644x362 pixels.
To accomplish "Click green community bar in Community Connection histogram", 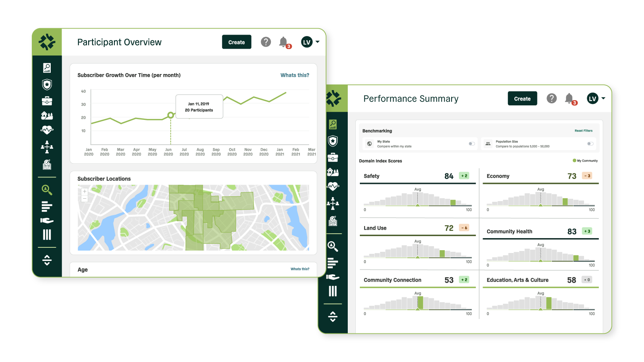I will click(420, 303).
